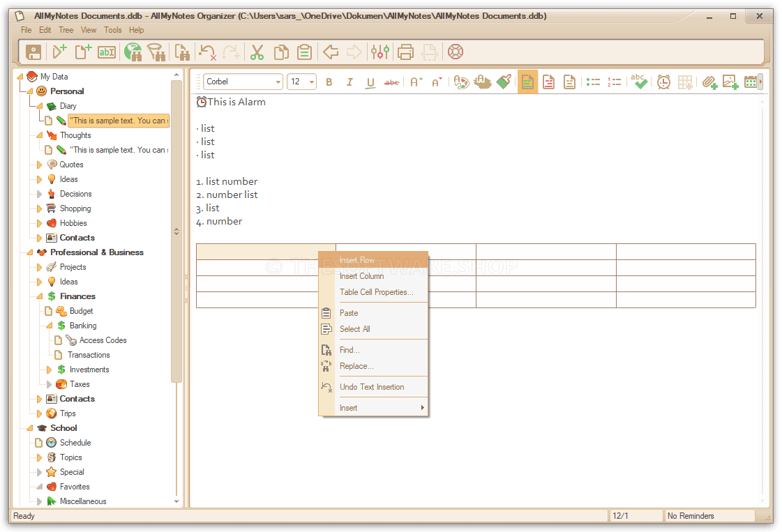
Task: Toggle underline formatting
Action: (x=370, y=82)
